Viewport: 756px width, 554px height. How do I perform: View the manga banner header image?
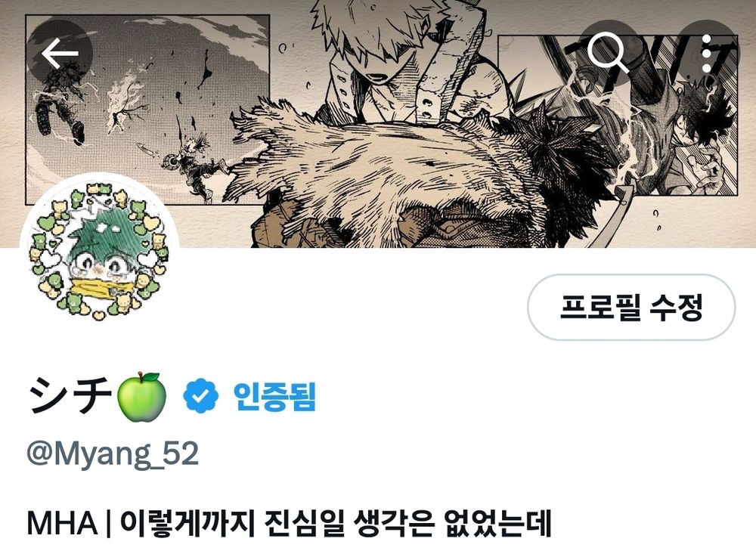tap(378, 123)
